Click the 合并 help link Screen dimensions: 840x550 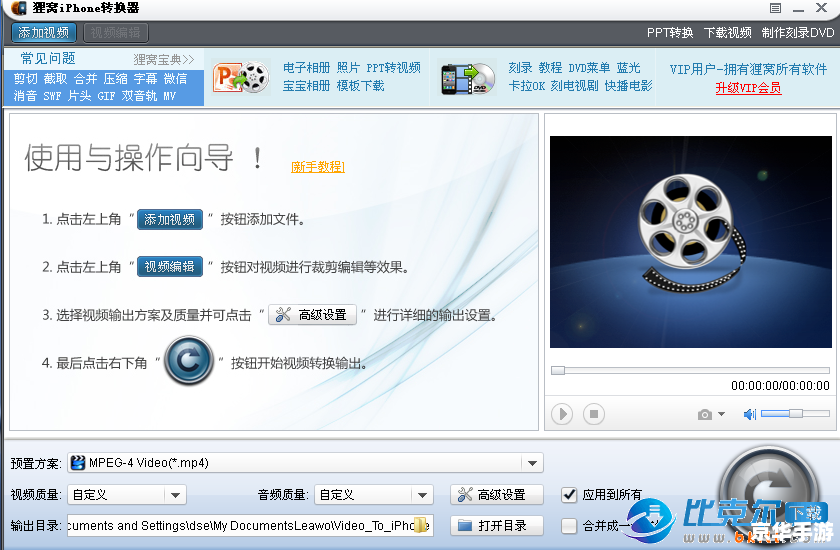pyautogui.click(x=85, y=79)
